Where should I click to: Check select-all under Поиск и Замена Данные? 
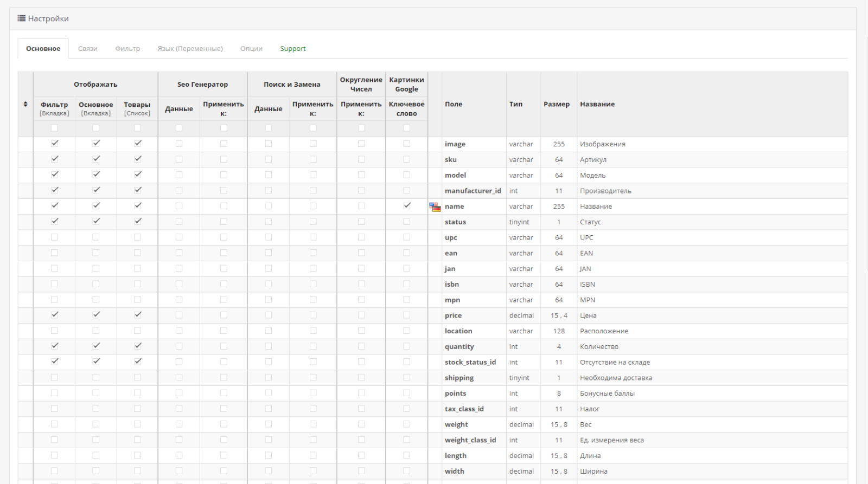point(269,128)
